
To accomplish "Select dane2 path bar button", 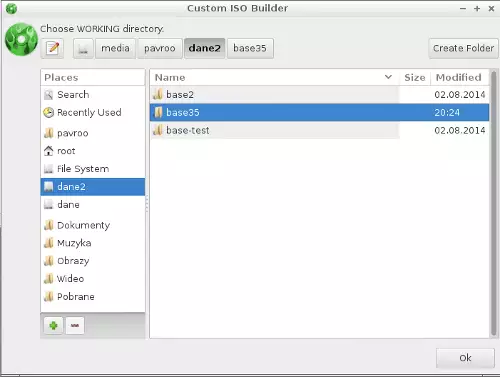I will pyautogui.click(x=205, y=49).
